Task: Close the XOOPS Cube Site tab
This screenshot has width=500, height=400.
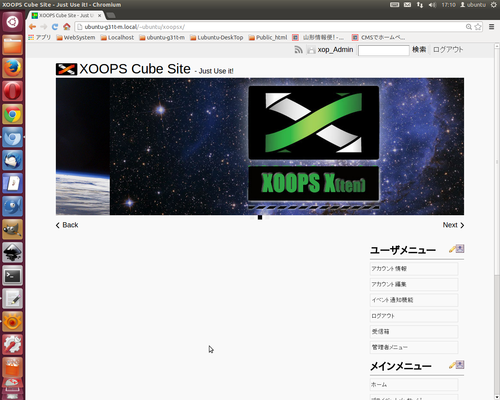Action: [x=99, y=15]
